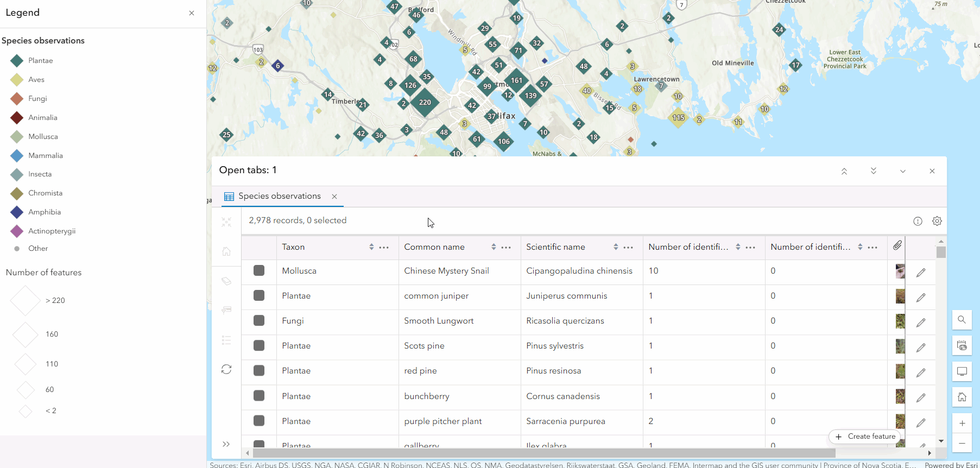Select the Species observations tab
Screen dimensions: 980x468
pyautogui.click(x=279, y=196)
